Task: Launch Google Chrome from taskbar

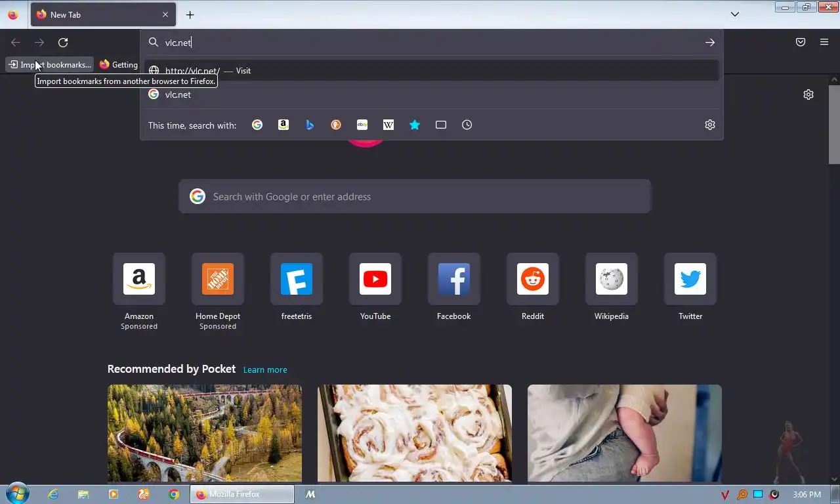Action: (174, 494)
